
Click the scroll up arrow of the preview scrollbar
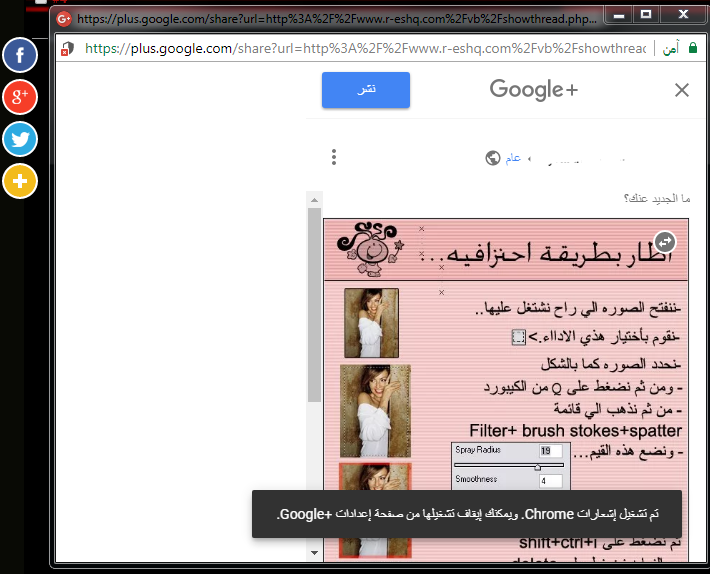pos(314,200)
